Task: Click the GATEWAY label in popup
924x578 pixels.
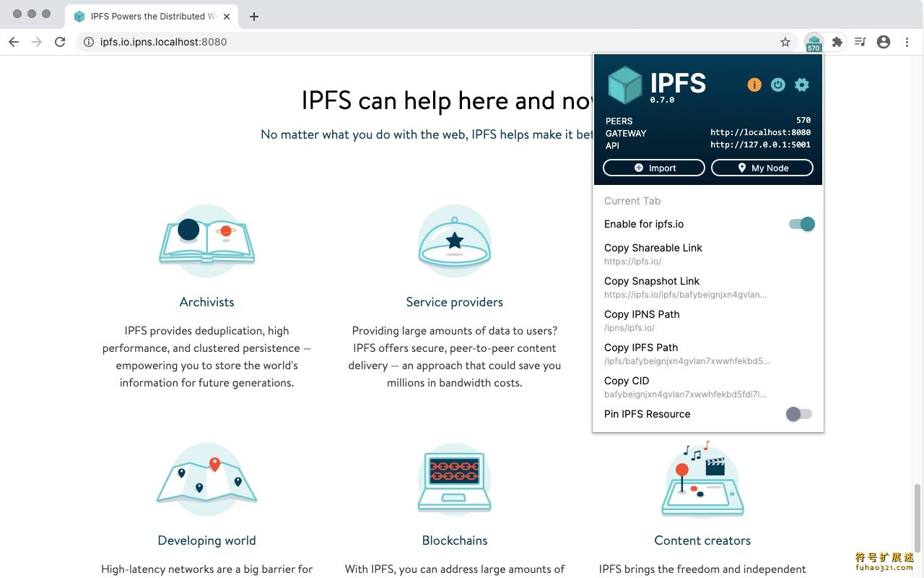Action: pos(626,134)
